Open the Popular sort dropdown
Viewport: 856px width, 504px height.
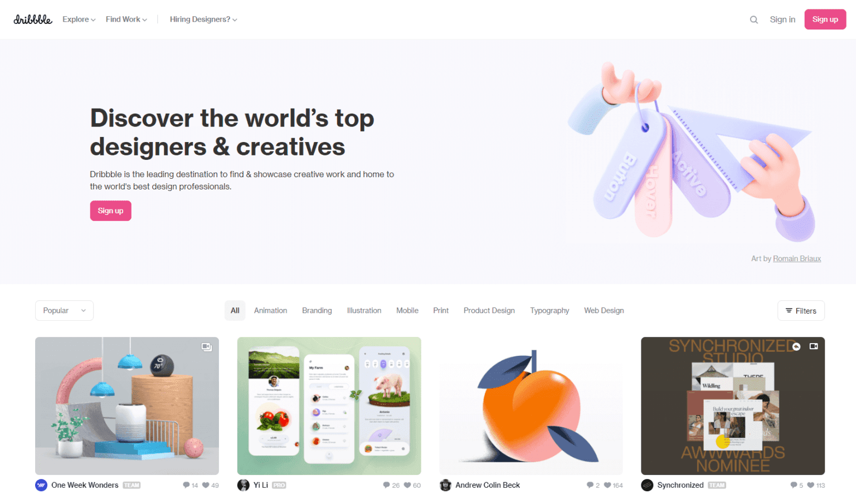click(64, 311)
